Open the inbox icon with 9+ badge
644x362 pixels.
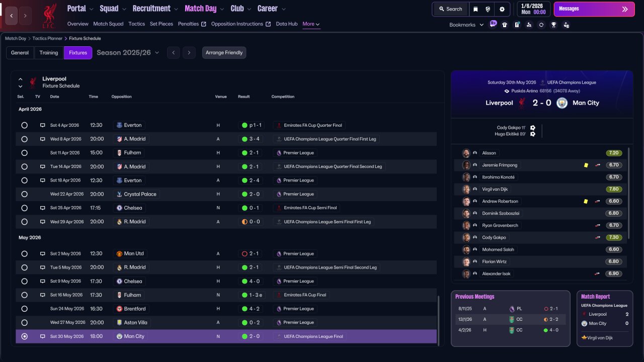point(493,24)
